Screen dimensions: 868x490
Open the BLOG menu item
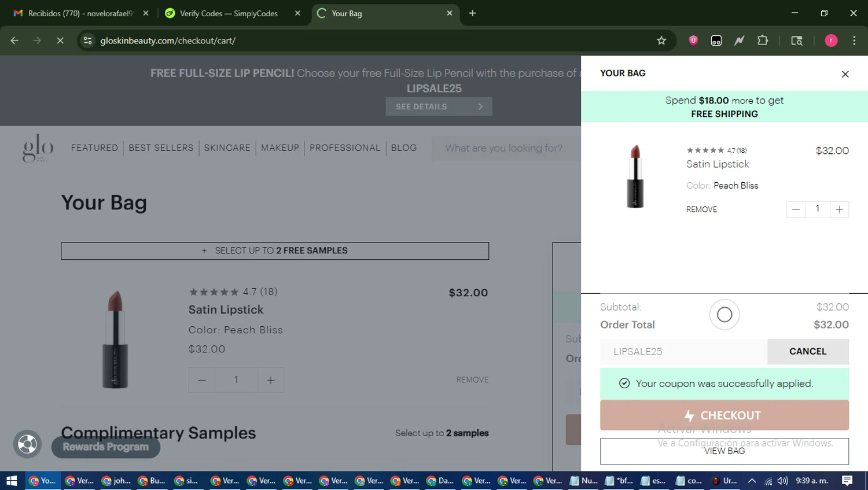404,148
